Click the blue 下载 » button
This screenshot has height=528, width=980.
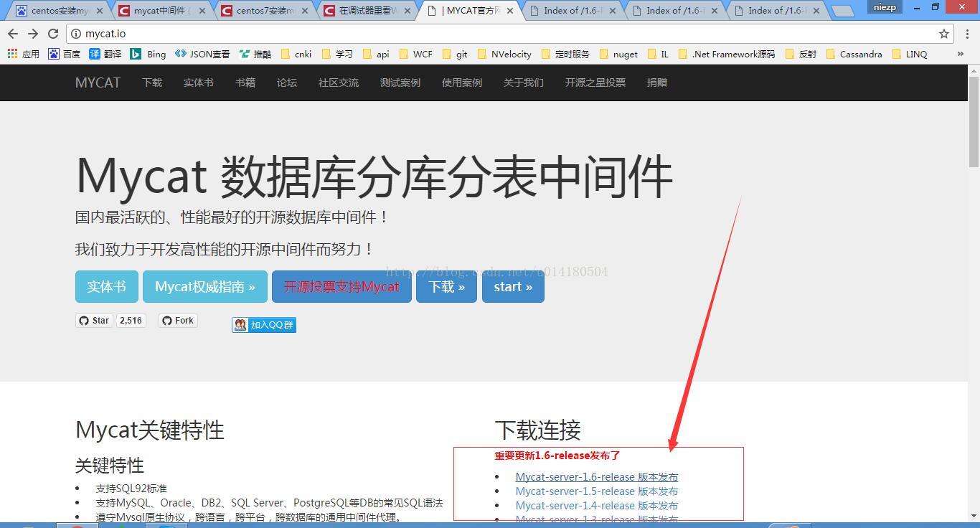click(x=446, y=286)
